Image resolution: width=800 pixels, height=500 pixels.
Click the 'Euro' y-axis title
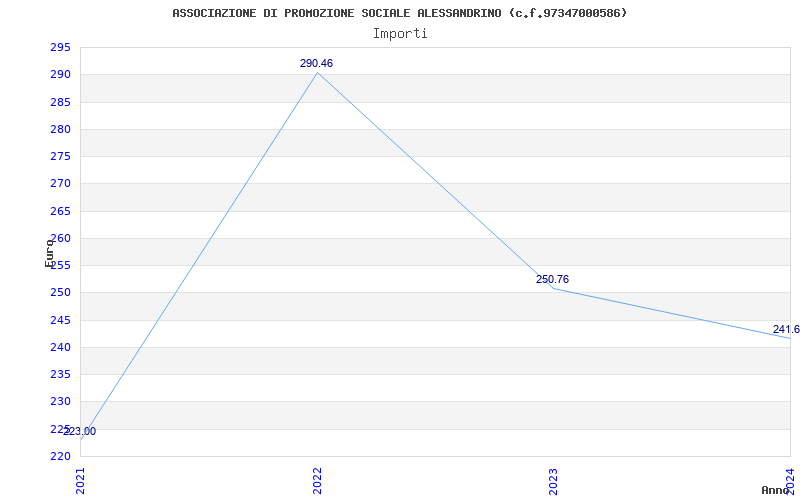(x=49, y=253)
